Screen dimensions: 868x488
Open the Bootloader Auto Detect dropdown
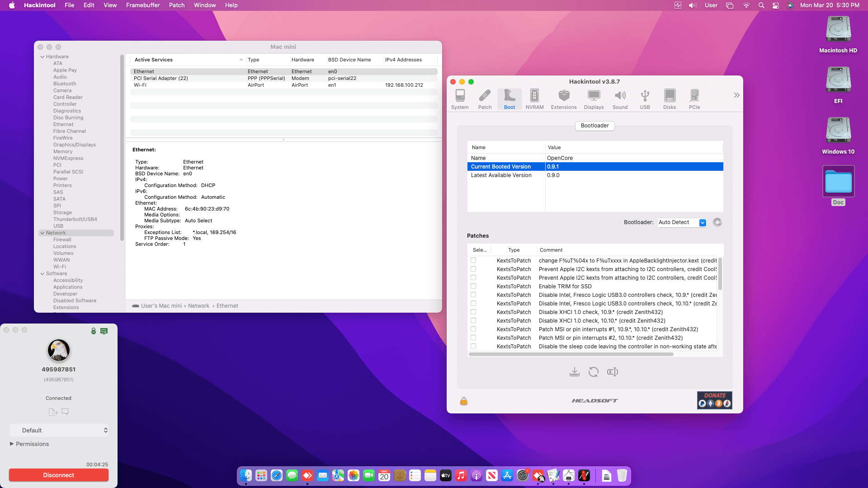pyautogui.click(x=682, y=222)
